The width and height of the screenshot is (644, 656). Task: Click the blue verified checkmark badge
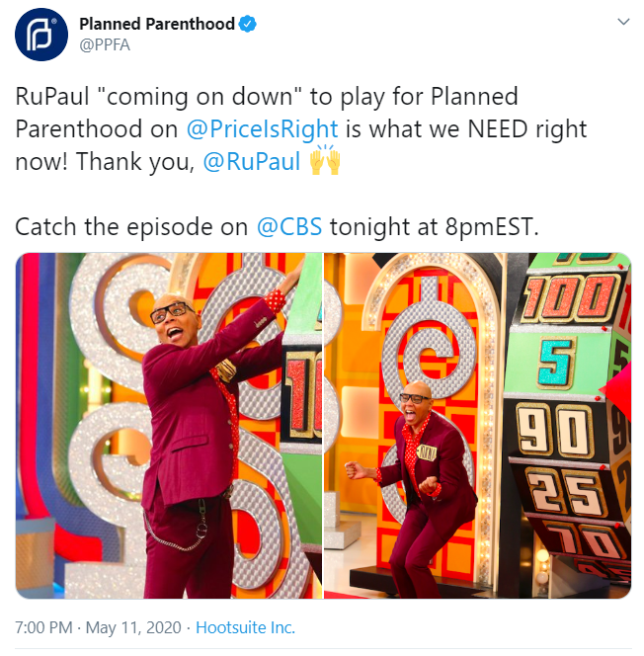pyautogui.click(x=248, y=25)
